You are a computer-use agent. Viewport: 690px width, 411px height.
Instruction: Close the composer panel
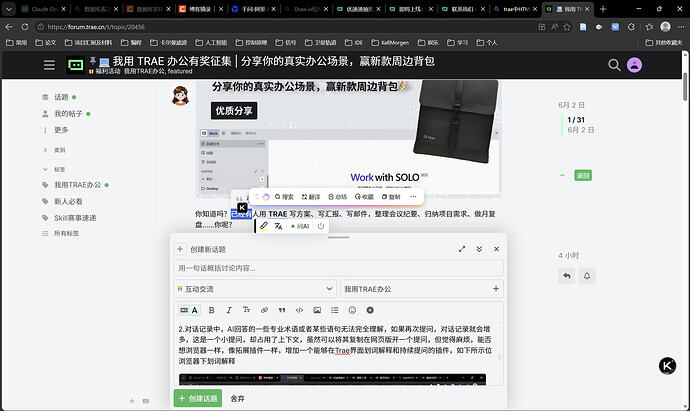point(496,249)
